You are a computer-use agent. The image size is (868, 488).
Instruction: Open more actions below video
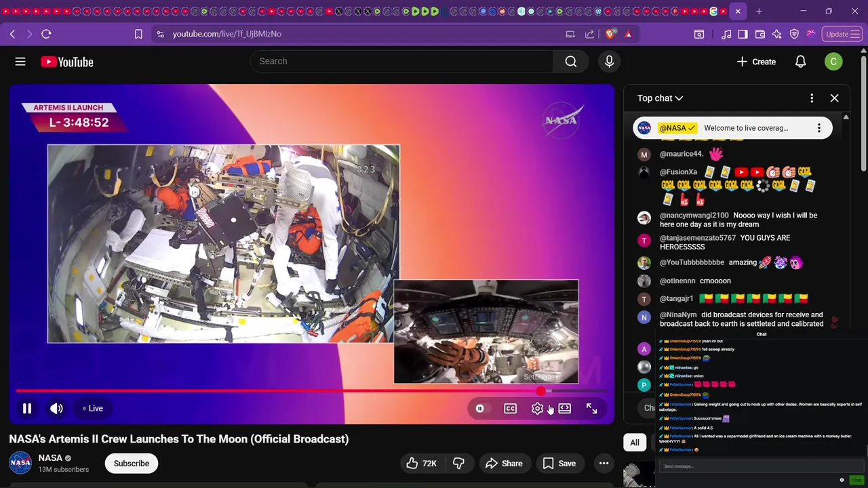(x=604, y=464)
